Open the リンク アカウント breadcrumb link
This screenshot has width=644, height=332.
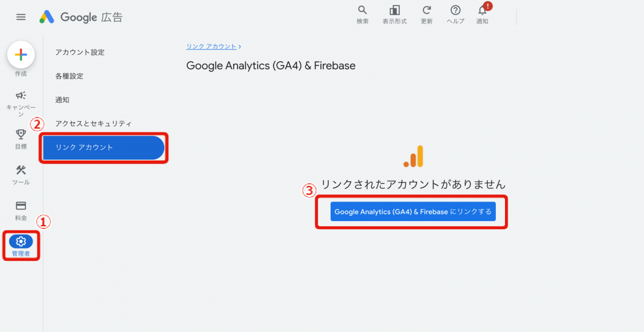pos(211,46)
